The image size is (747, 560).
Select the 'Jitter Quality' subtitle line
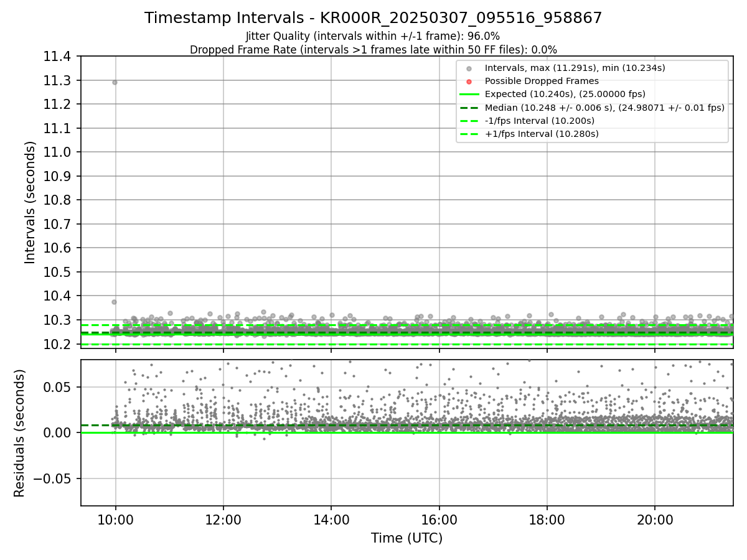click(x=373, y=36)
